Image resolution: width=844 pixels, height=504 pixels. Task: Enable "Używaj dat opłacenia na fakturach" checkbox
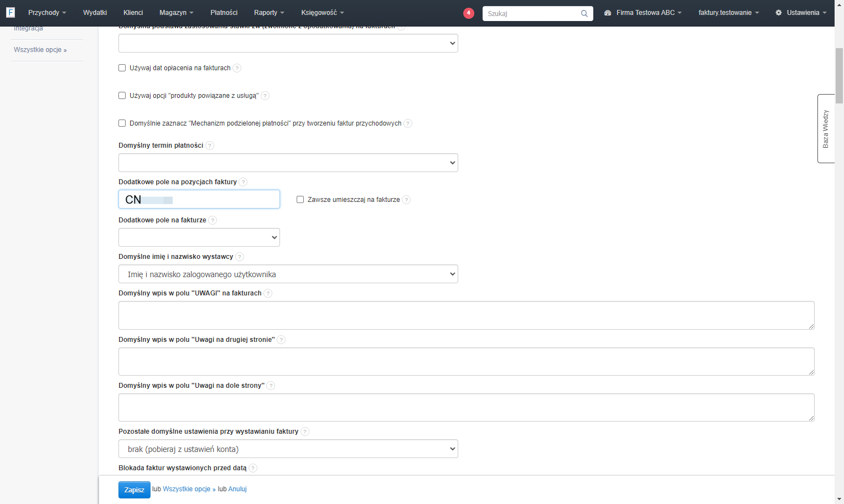point(122,68)
